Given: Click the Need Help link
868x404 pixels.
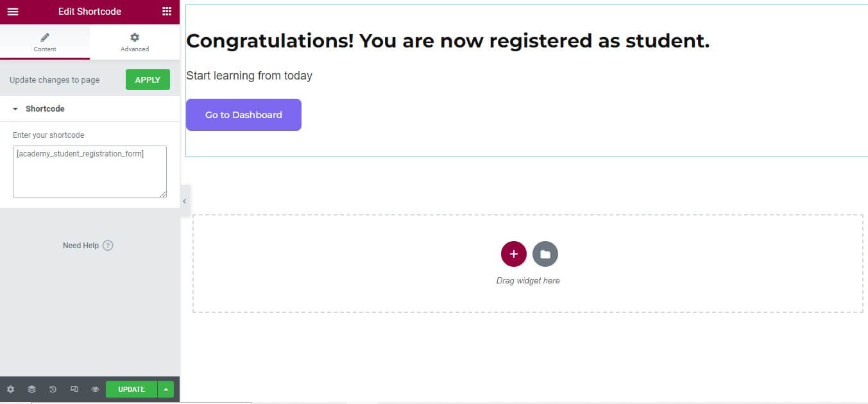Looking at the screenshot, I should 81,246.
